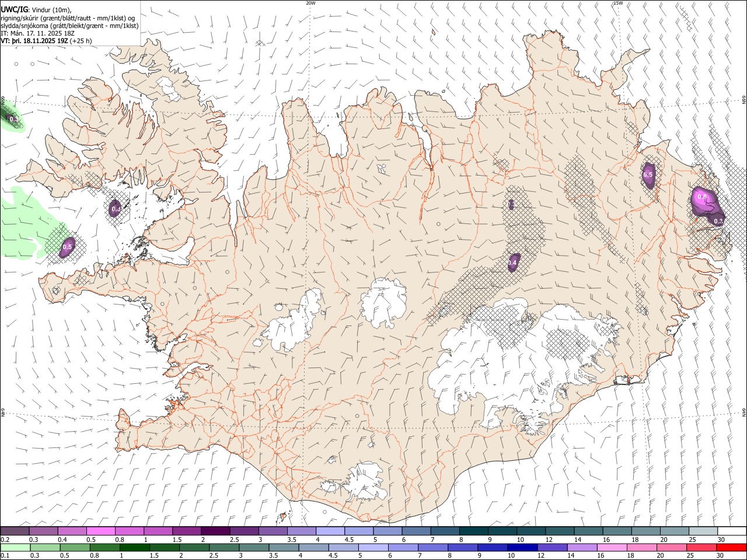Click the bold UWC/IG title text
Image resolution: width=747 pixels, height=560 pixels.
tap(14, 10)
